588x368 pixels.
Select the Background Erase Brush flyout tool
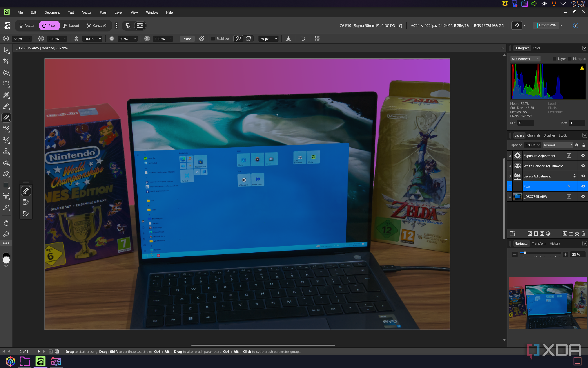pos(26,202)
